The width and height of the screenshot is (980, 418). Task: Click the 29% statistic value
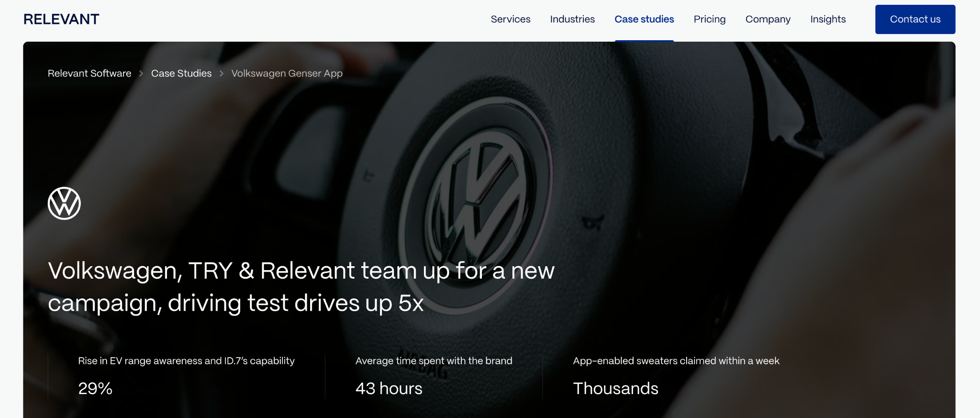coord(95,388)
